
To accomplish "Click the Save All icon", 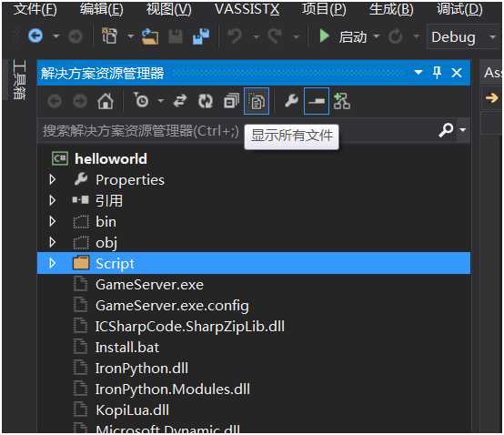I will click(201, 36).
